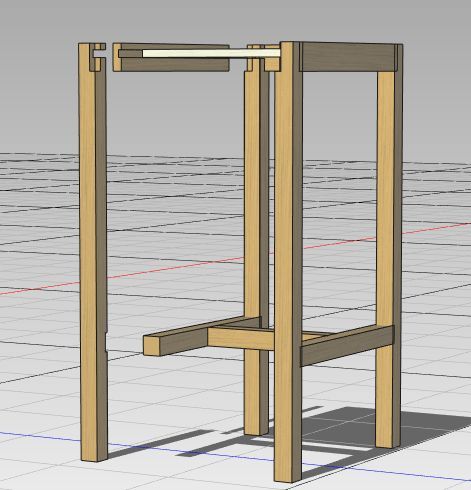Image resolution: width=471 pixels, height=490 pixels.
Task: Click the small mortise notch low on left leg
Action: point(106,342)
